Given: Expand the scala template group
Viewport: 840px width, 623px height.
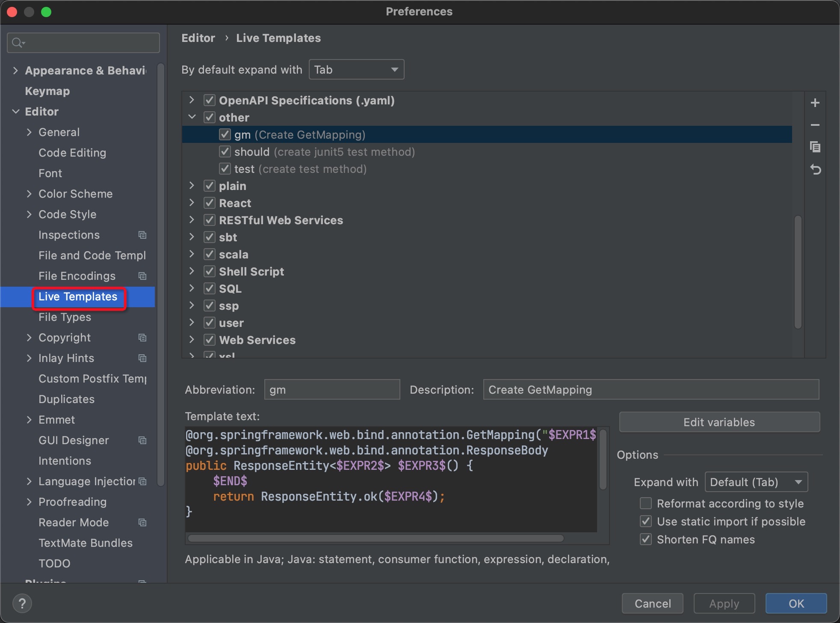Looking at the screenshot, I should pyautogui.click(x=192, y=254).
